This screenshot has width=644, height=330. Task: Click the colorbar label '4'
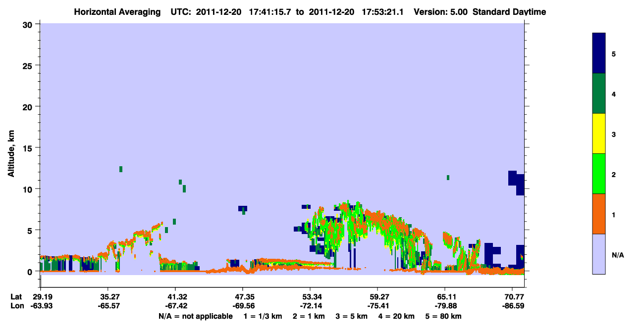click(614, 94)
